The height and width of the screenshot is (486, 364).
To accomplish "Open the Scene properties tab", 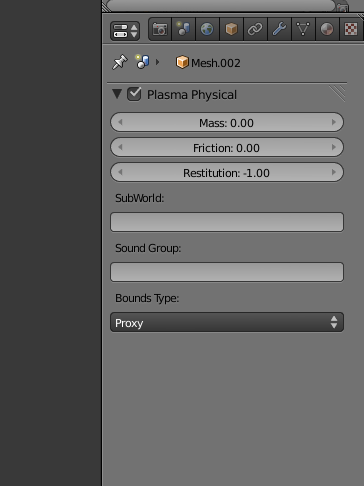I will click(x=184, y=29).
